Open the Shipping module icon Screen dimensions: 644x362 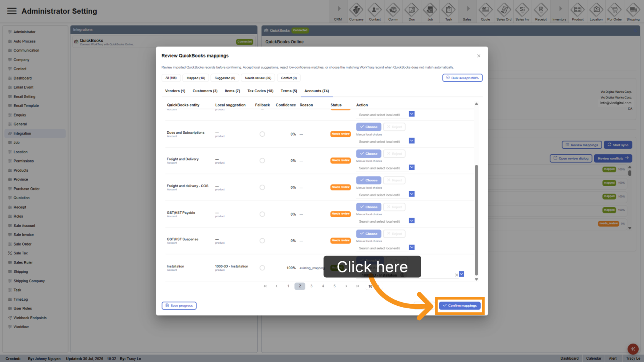[x=633, y=11]
